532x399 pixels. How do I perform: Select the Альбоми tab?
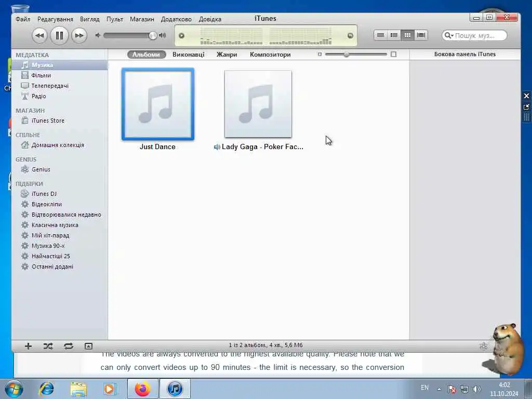pos(146,54)
